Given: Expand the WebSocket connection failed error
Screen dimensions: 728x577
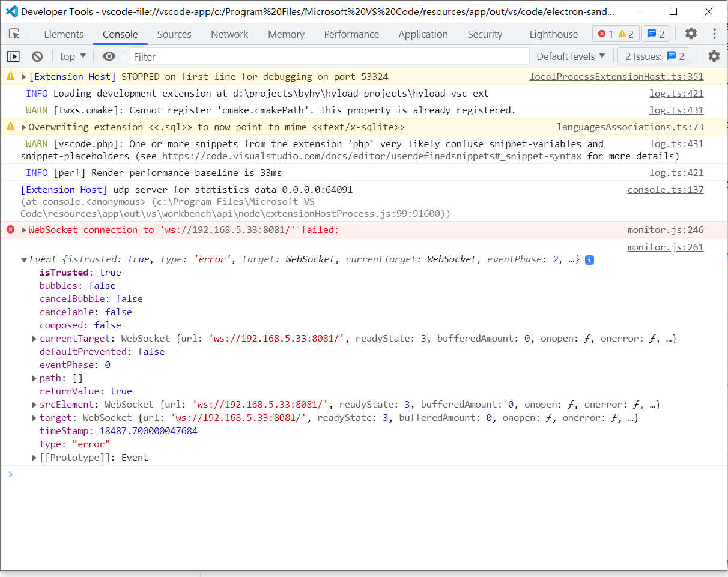Looking at the screenshot, I should pyautogui.click(x=24, y=230).
